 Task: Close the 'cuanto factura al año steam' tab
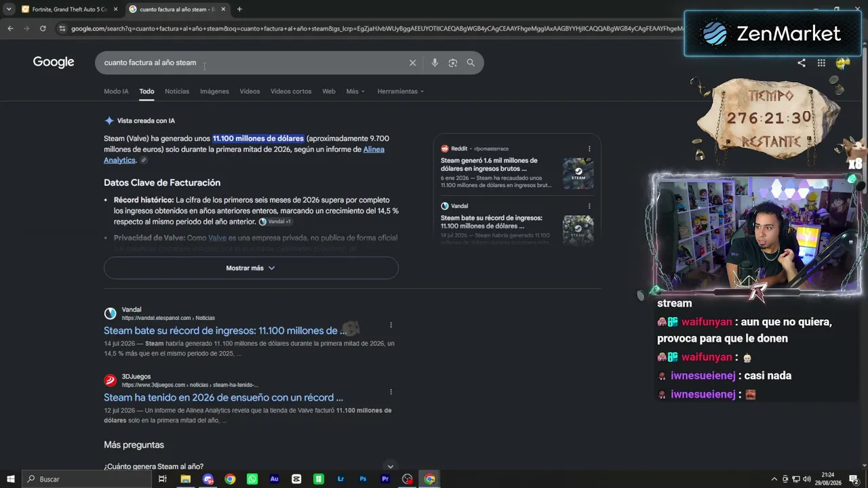[x=223, y=9]
